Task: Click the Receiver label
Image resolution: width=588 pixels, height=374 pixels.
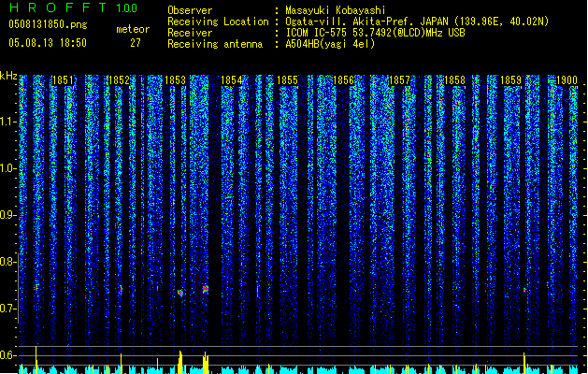Action: tap(190, 33)
